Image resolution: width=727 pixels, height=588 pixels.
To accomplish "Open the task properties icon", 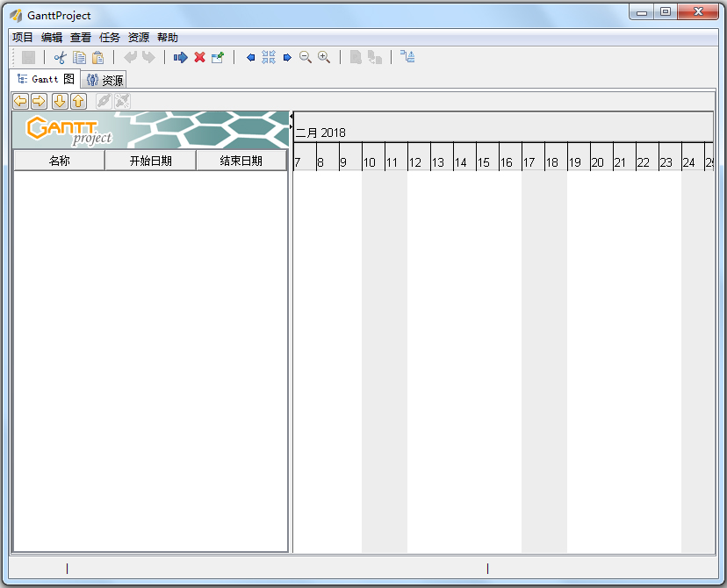I will point(218,57).
